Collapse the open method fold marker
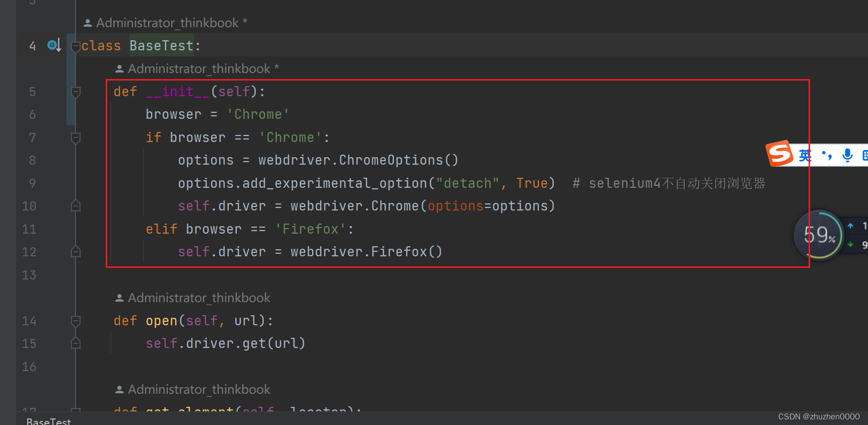The image size is (868, 425). (76, 321)
